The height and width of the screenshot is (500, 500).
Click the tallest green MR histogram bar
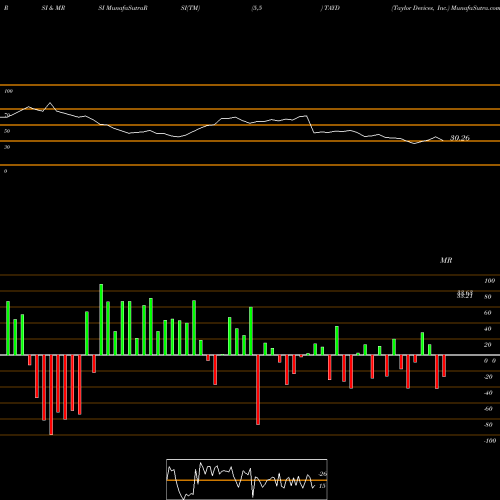coord(101,319)
